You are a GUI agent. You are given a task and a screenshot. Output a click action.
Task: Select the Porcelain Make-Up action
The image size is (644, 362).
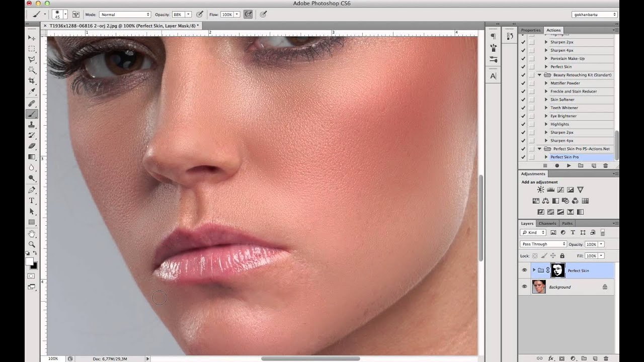tap(568, 58)
